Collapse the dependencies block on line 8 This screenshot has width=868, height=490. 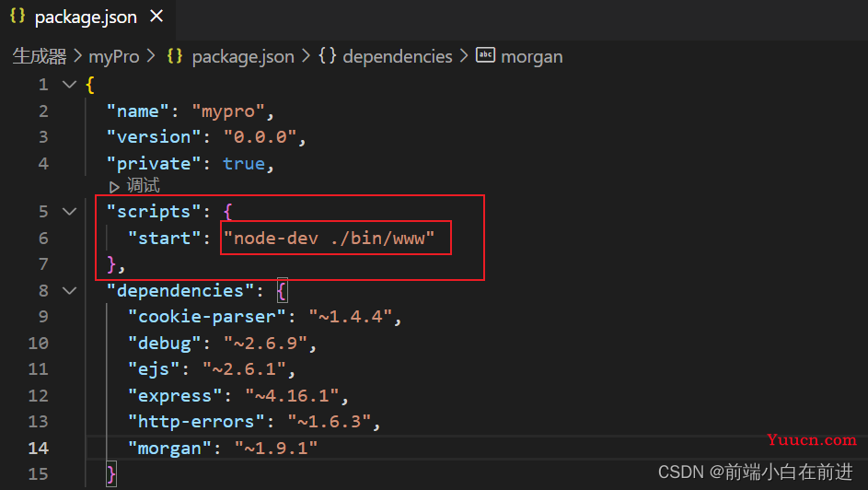[x=69, y=291]
